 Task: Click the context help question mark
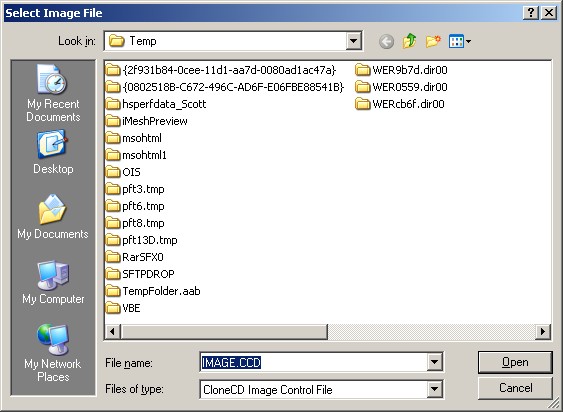[x=531, y=13]
